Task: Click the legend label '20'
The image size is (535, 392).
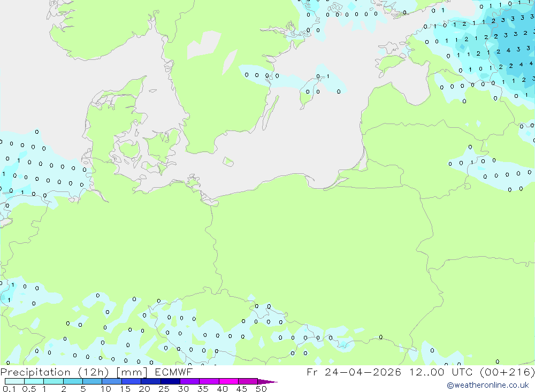Action: (144, 389)
